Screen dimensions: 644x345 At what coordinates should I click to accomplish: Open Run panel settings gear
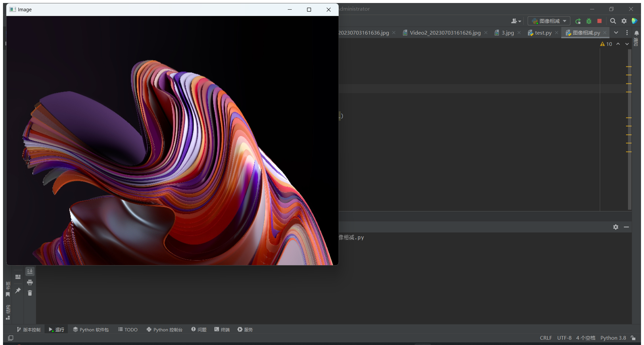(616, 227)
